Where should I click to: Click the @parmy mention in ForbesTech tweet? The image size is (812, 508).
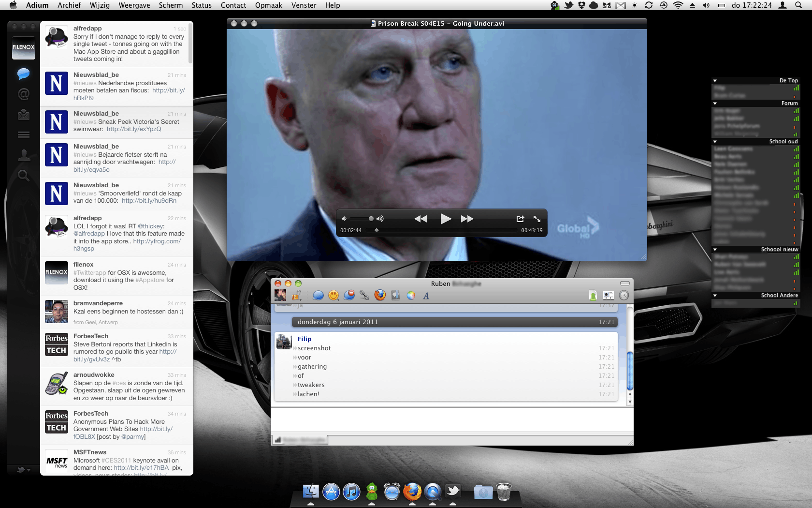(132, 437)
